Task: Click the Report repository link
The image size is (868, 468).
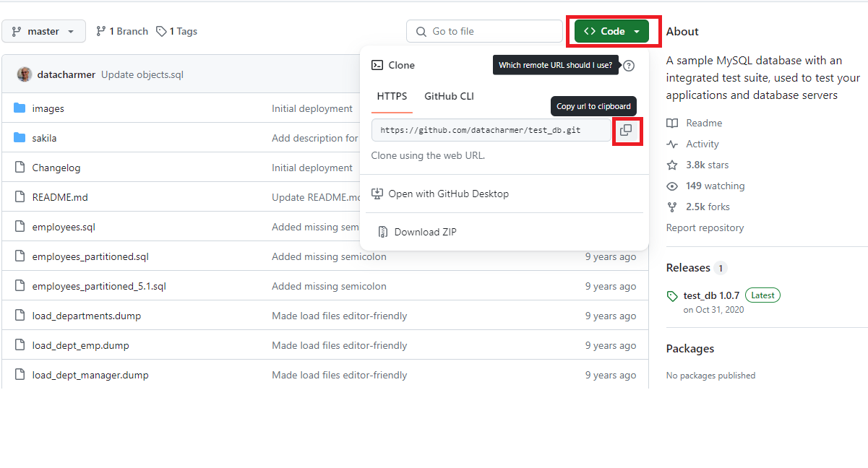Action: 705,227
